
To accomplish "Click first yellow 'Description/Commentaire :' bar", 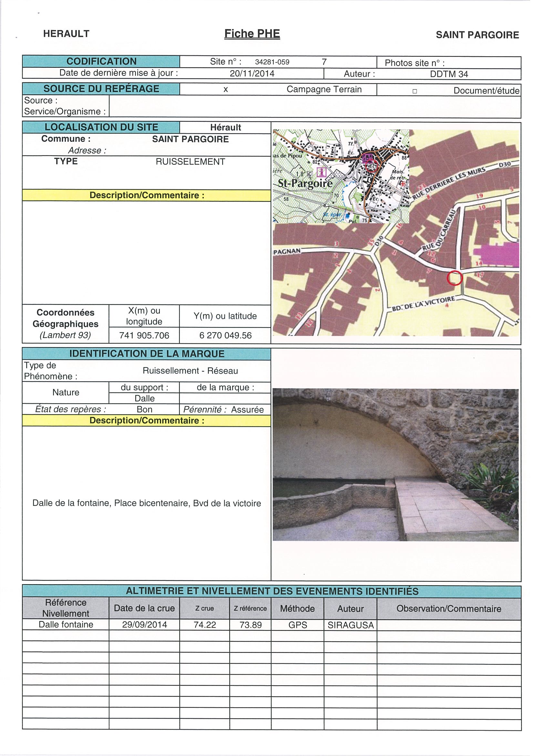I will click(147, 195).
